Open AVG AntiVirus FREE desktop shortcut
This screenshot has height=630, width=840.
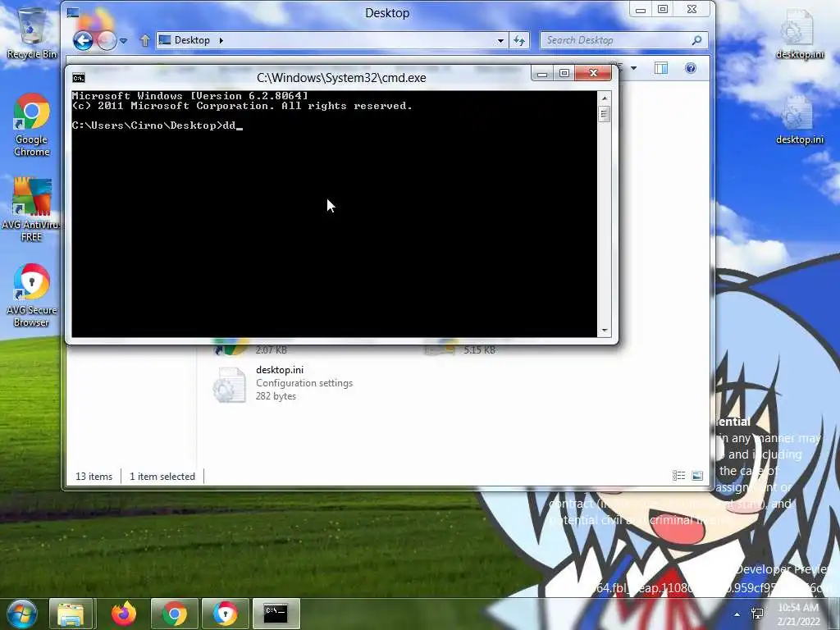pyautogui.click(x=31, y=209)
